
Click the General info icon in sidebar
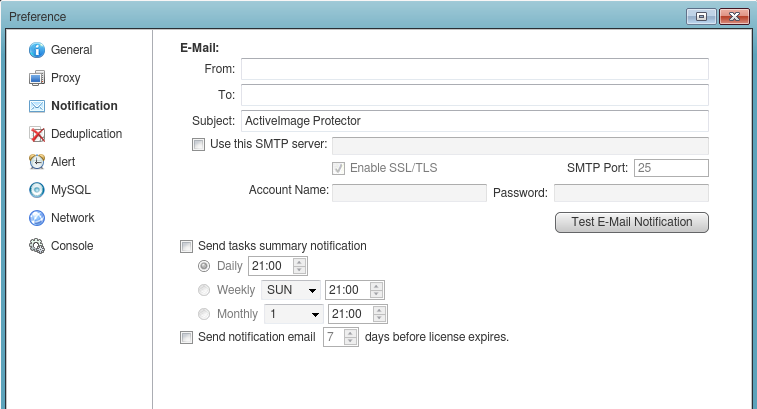[37, 50]
